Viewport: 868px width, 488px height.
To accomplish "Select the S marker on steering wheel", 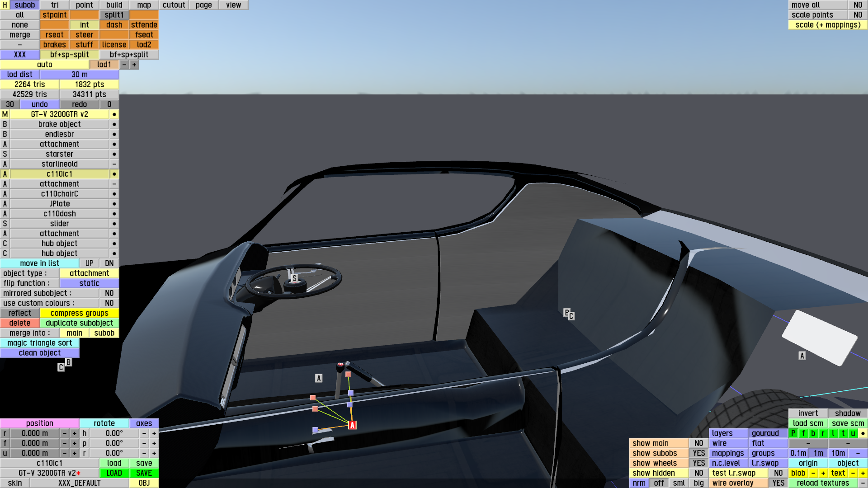I will point(294,278).
